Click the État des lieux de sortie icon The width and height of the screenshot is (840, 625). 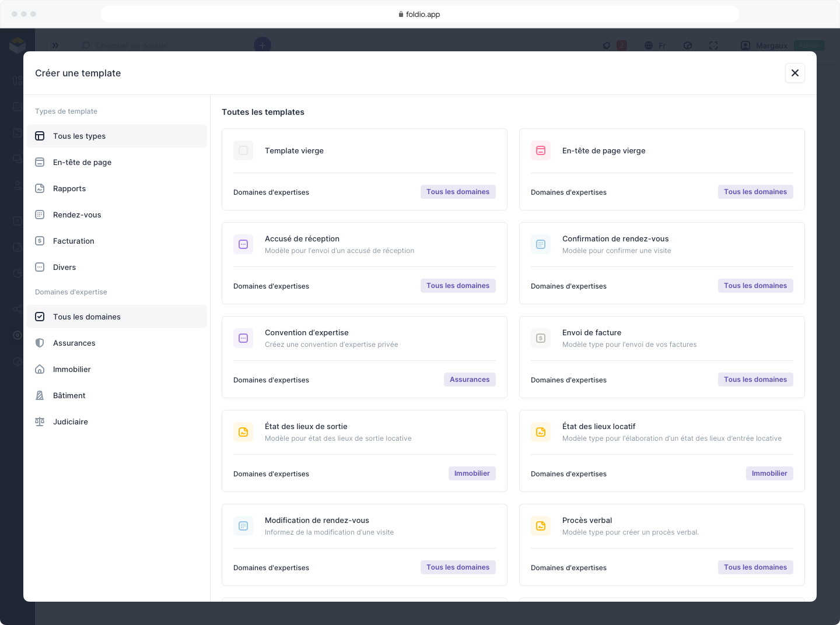[243, 432]
